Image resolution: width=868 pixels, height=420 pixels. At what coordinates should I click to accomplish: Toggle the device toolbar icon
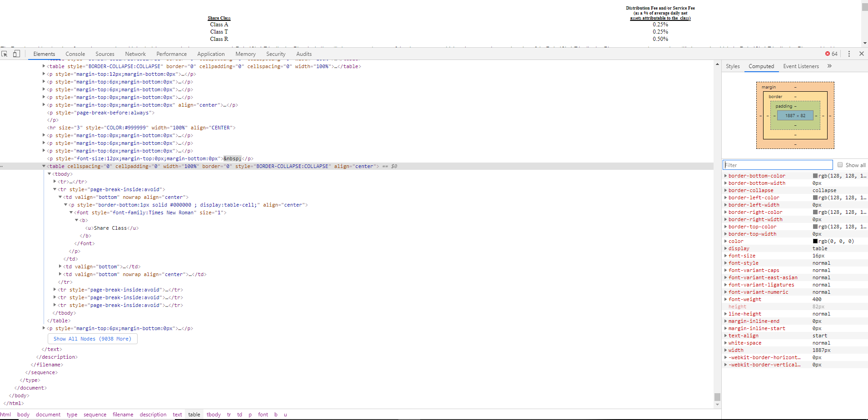[x=16, y=54]
